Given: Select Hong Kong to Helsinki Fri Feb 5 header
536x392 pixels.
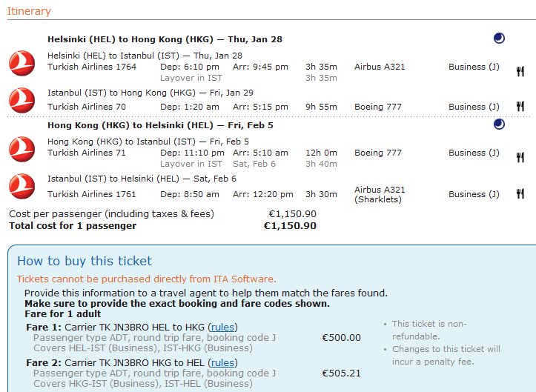Looking at the screenshot, I should (x=160, y=125).
